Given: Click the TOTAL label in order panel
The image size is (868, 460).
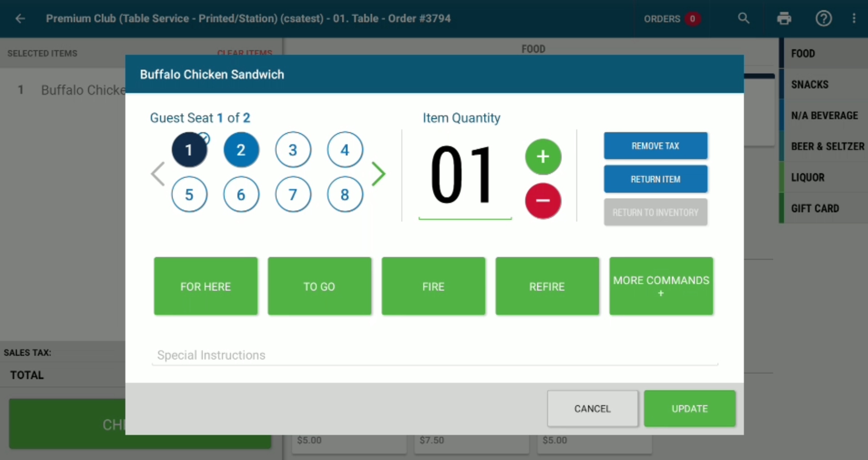Looking at the screenshot, I should pos(27,375).
